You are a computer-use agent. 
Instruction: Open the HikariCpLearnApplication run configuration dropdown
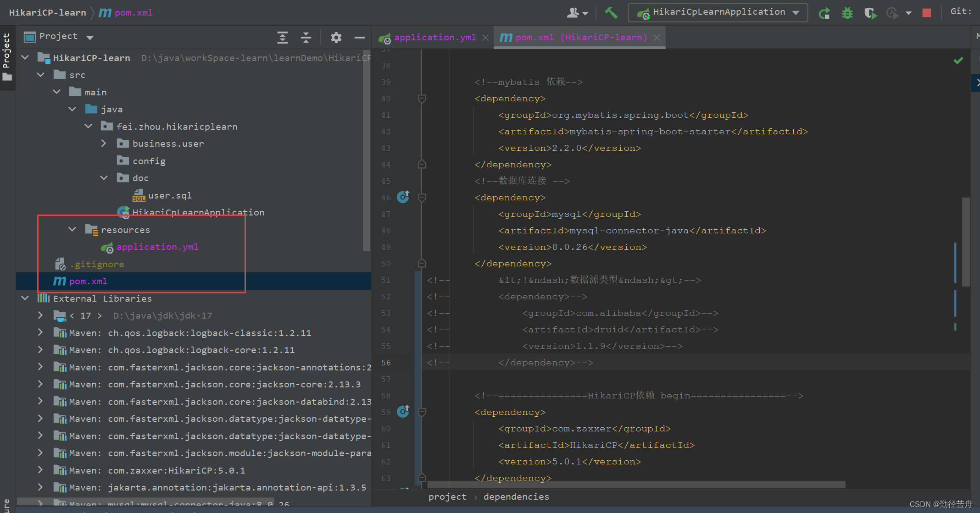coord(796,12)
